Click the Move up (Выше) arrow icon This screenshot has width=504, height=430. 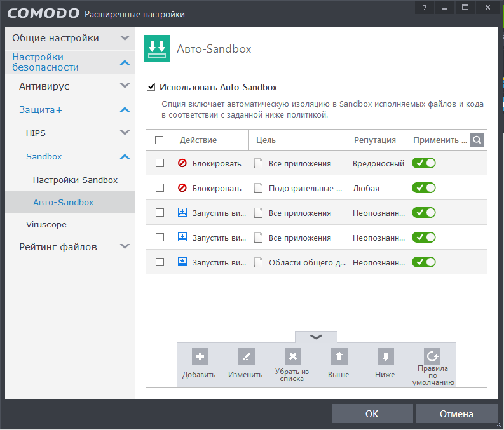pyautogui.click(x=339, y=356)
